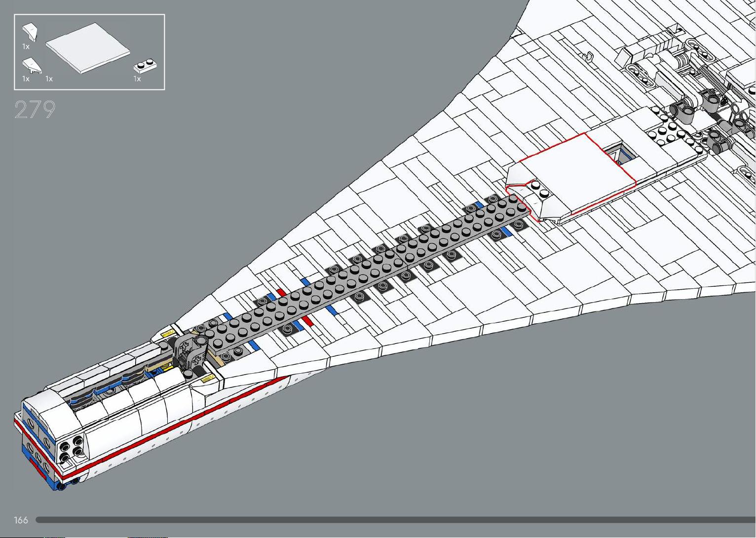Click the "1x" label below the 1x2 plate

137,78
